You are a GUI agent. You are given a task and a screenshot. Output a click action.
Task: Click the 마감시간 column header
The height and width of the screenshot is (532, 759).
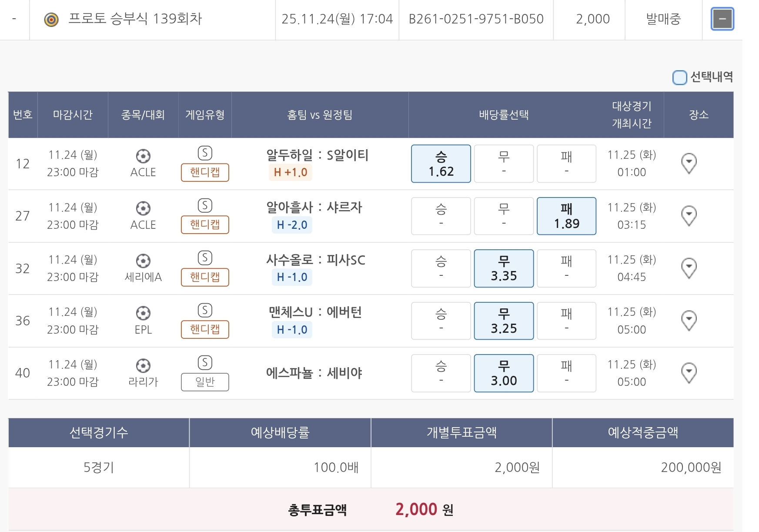pos(73,115)
